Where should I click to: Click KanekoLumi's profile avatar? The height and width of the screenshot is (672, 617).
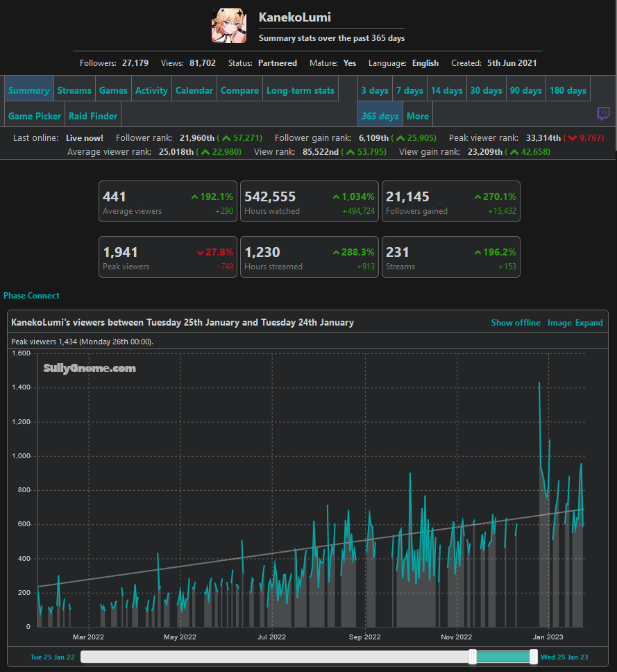[x=229, y=26]
